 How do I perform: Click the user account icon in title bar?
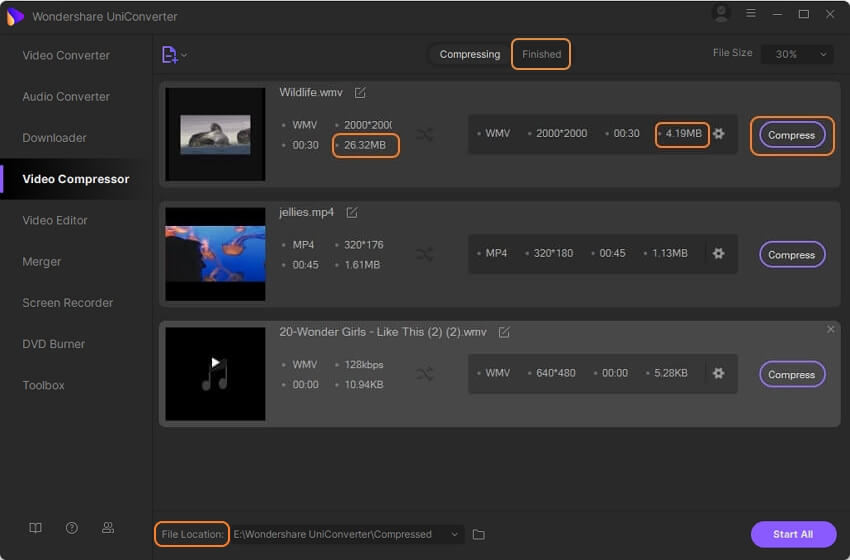pyautogui.click(x=720, y=14)
